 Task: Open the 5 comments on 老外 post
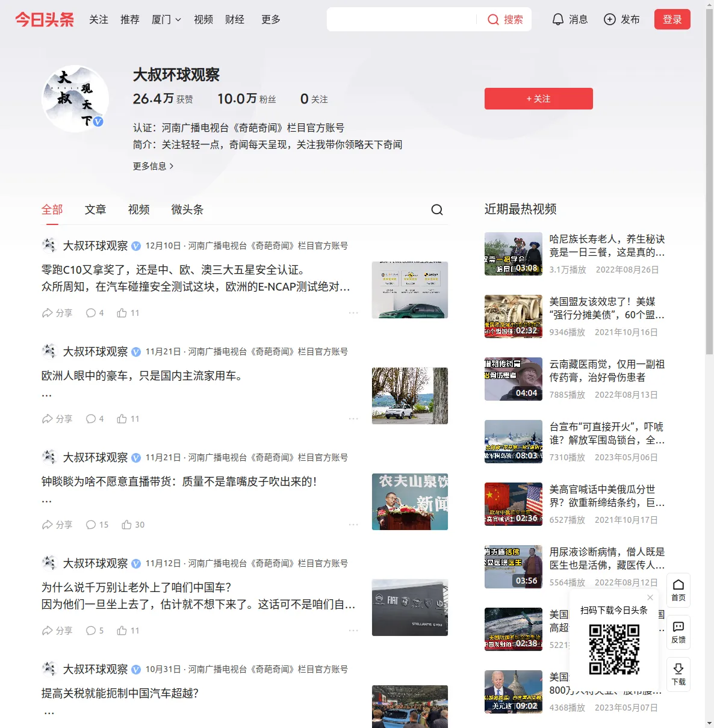(x=95, y=631)
